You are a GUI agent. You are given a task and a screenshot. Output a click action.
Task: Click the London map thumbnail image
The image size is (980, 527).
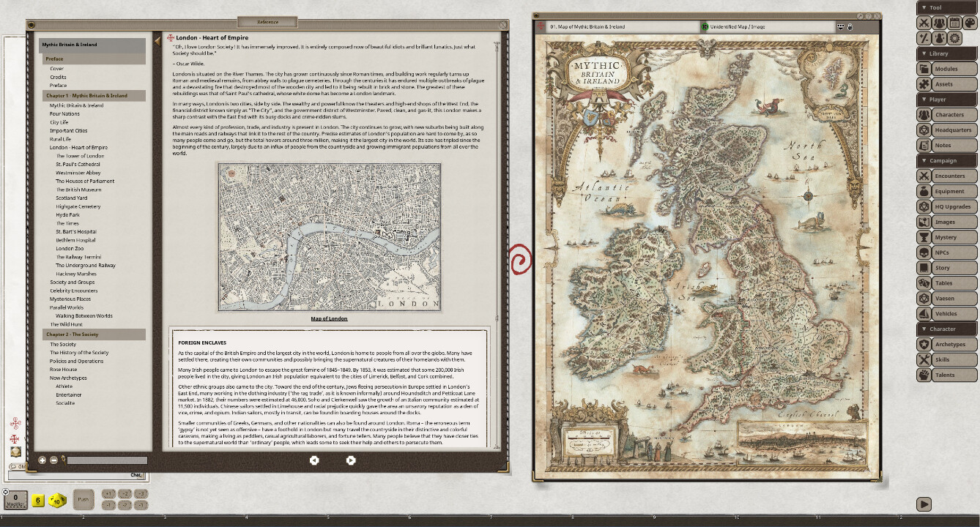329,238
